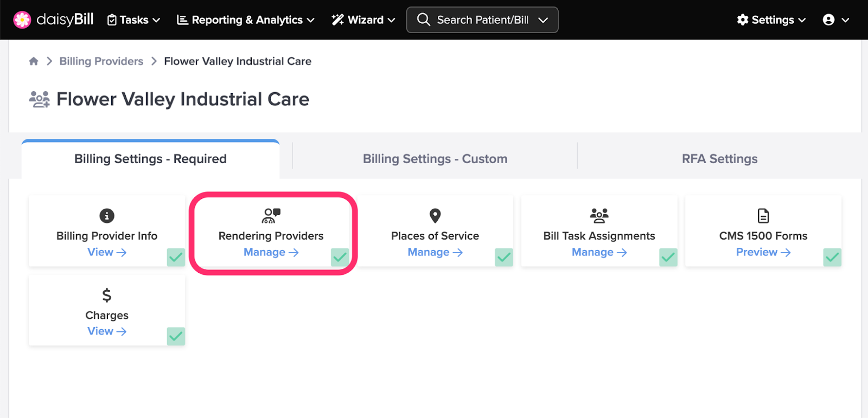Viewport: 868px width, 418px height.
Task: Click the Rendering Providers card title
Action: pos(271,236)
